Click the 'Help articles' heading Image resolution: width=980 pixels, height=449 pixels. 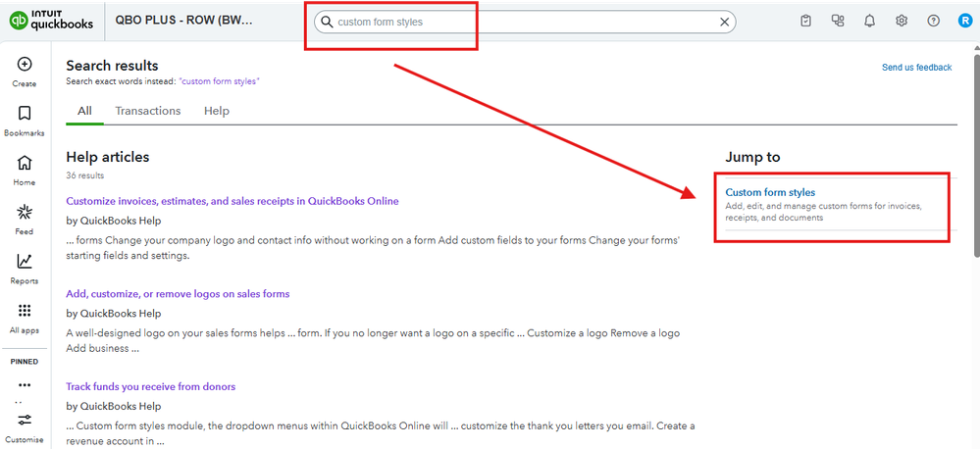coord(108,158)
